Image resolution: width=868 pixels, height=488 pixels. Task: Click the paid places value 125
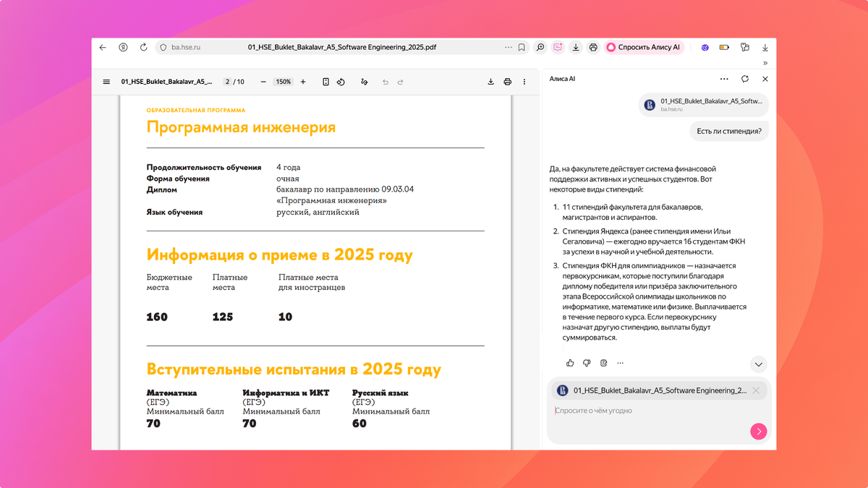pyautogui.click(x=223, y=317)
